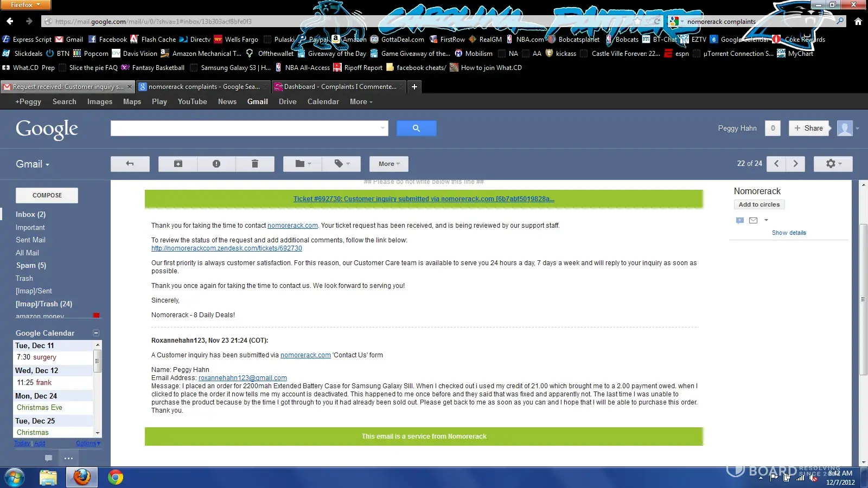Open YouTube in the Google bar
This screenshot has width=868, height=488.
193,102
